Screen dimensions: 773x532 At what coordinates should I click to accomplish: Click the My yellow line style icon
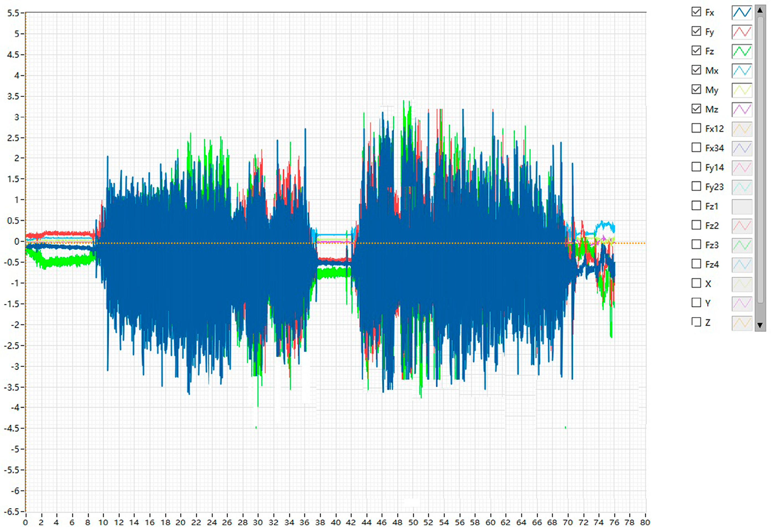(742, 90)
